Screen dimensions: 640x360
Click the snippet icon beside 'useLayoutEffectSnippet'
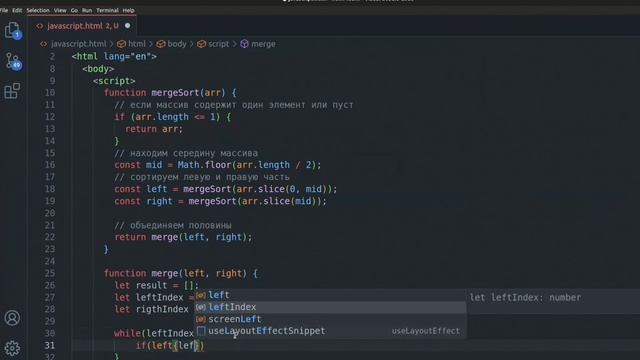(x=201, y=331)
